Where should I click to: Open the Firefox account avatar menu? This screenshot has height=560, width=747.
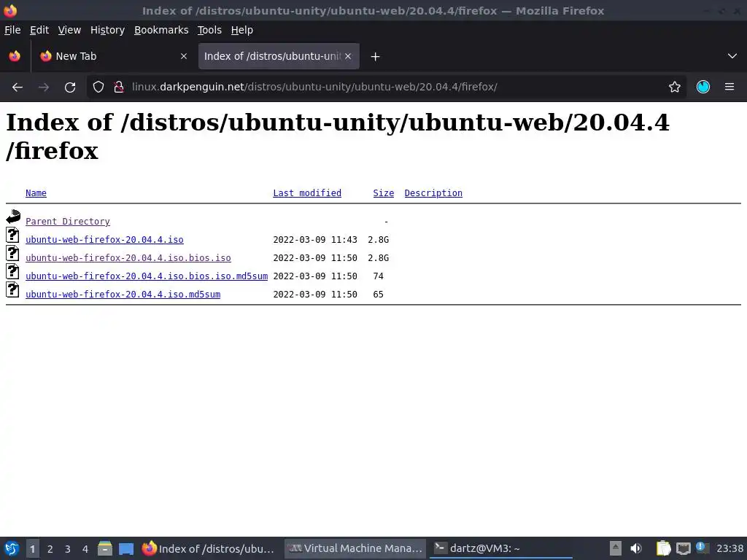703,87
